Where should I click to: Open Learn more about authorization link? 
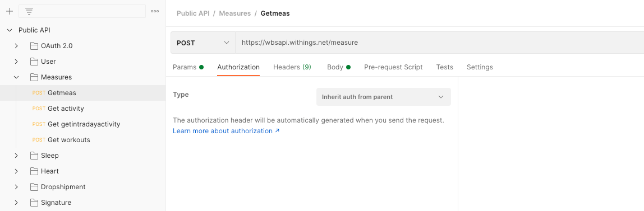[226, 131]
